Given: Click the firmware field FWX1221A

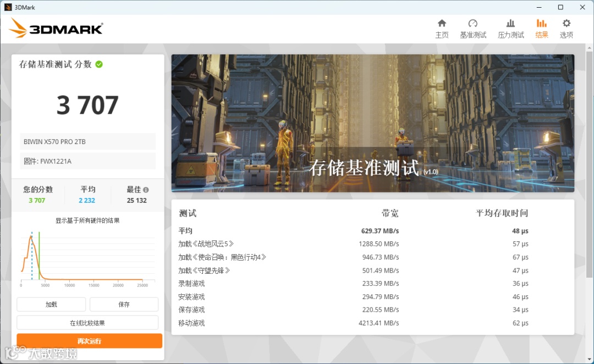Looking at the screenshot, I should tap(87, 161).
